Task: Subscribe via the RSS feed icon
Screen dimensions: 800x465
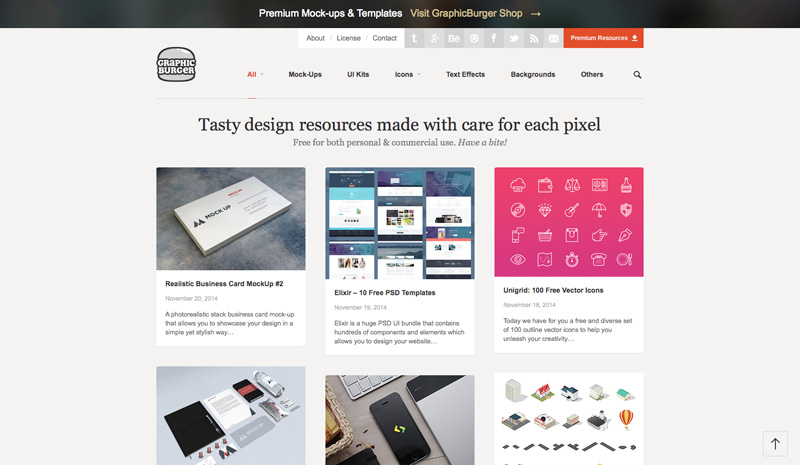Action: (534, 38)
